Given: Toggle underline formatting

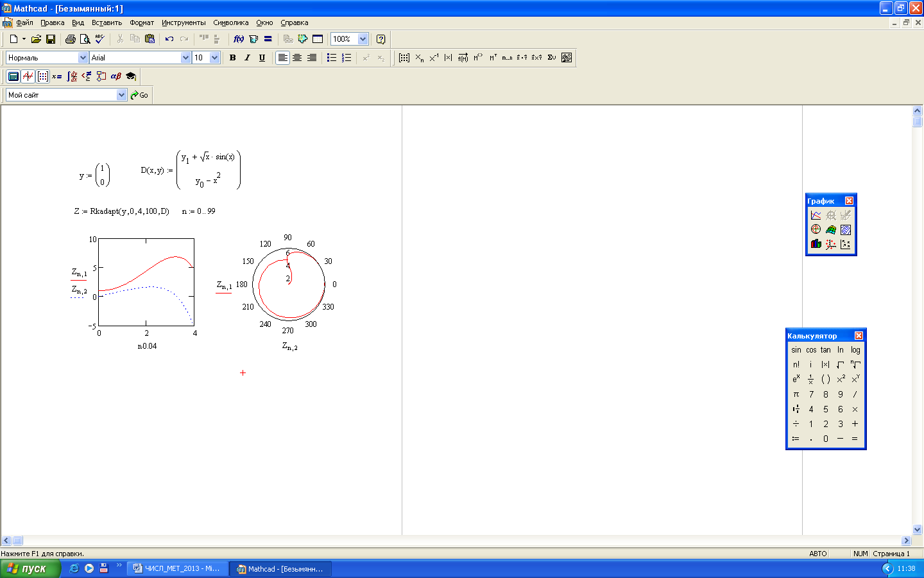Looking at the screenshot, I should [262, 58].
